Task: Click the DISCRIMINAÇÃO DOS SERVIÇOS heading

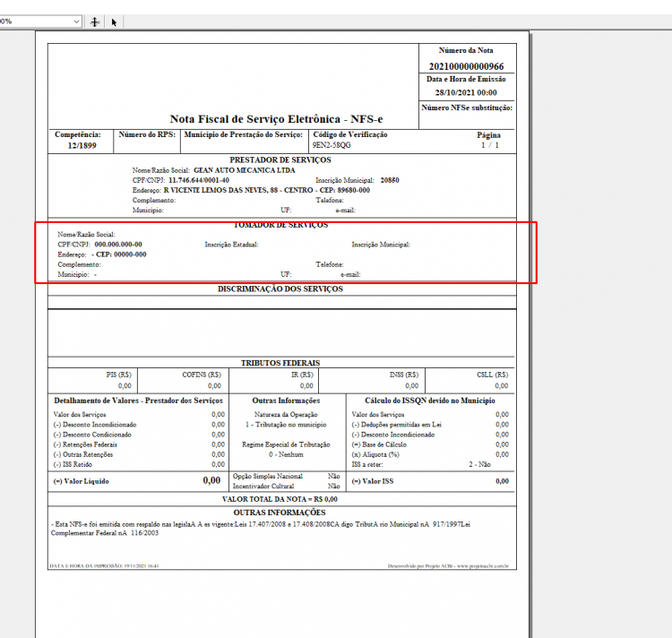Action: click(x=280, y=289)
